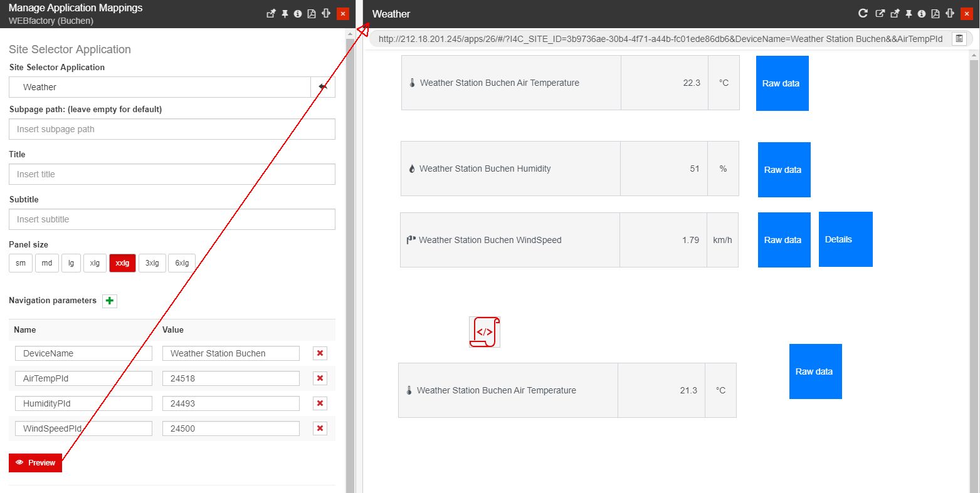Click the Insert title input field

click(172, 174)
